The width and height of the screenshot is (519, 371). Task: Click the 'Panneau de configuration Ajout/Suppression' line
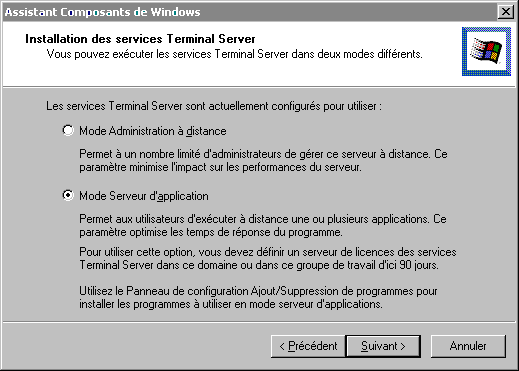point(258,291)
